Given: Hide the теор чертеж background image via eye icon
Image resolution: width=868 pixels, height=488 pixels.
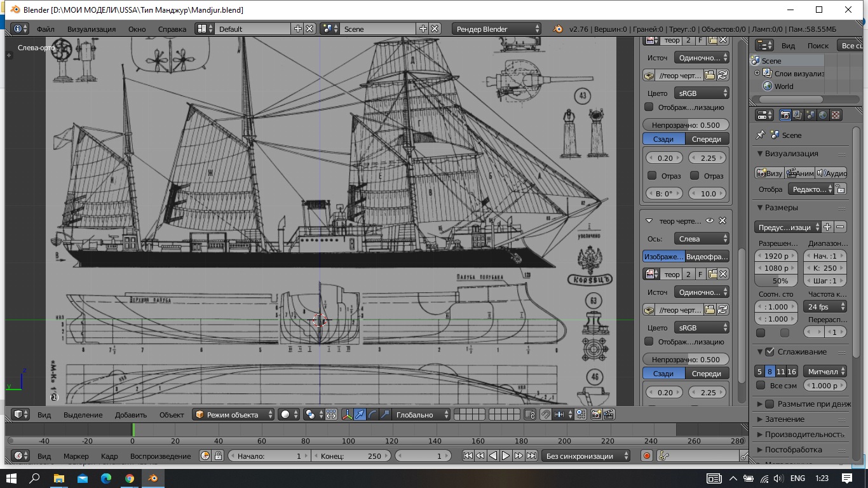Looking at the screenshot, I should tap(710, 220).
